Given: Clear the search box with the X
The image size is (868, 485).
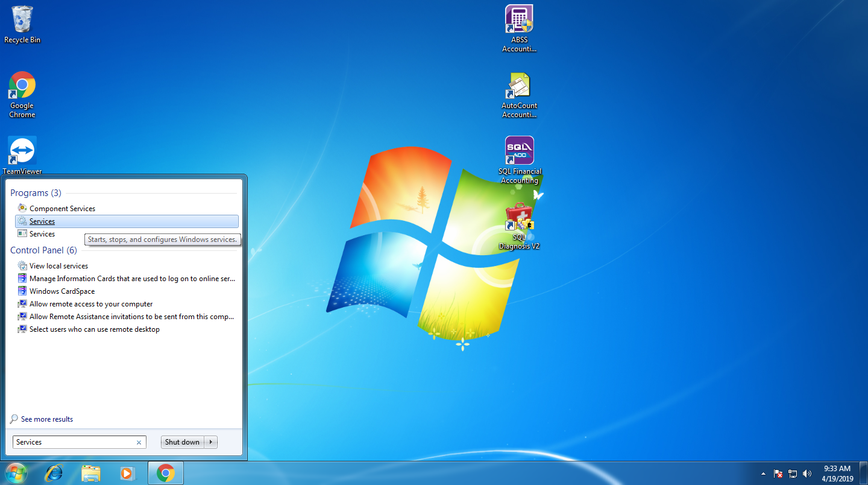Looking at the screenshot, I should [139, 442].
